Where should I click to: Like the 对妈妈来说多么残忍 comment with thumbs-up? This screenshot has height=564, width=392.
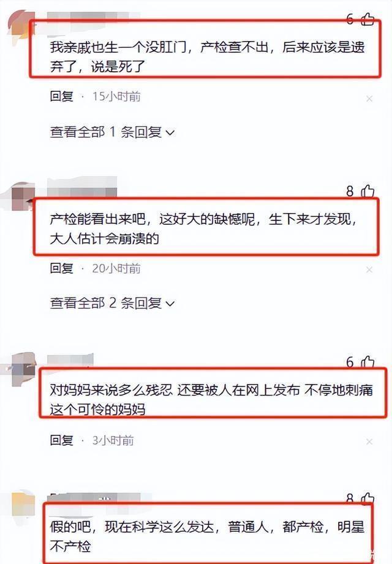tap(367, 361)
